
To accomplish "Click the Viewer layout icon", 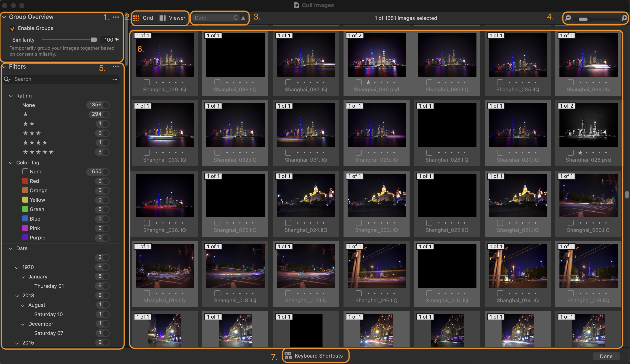I will tap(163, 18).
